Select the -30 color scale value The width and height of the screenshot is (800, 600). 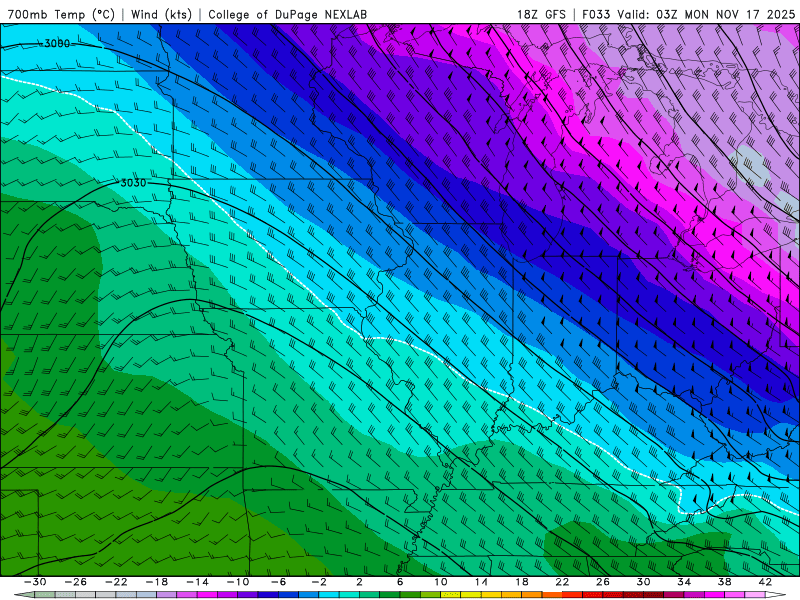[35, 582]
